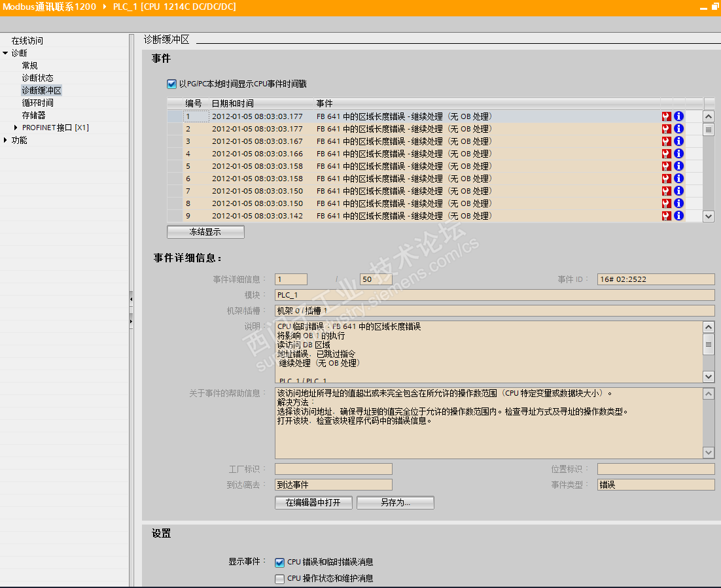This screenshot has height=588, width=721.
Task: Click red error icon in event row 9
Action: point(666,216)
